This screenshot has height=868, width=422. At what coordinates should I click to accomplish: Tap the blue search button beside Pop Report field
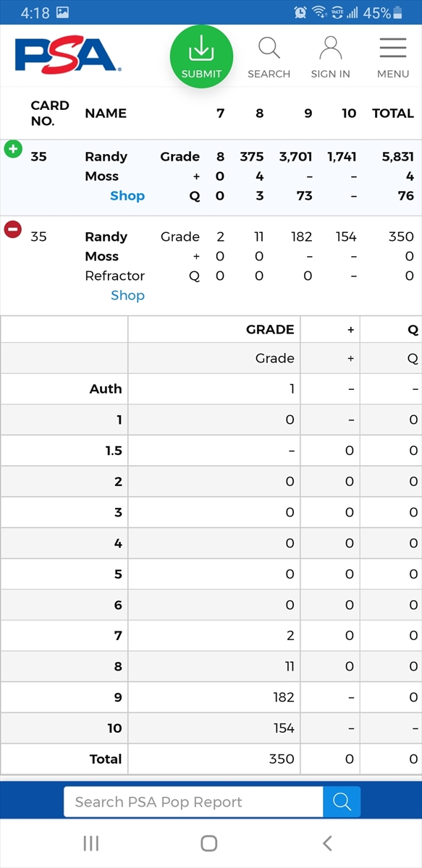click(342, 801)
